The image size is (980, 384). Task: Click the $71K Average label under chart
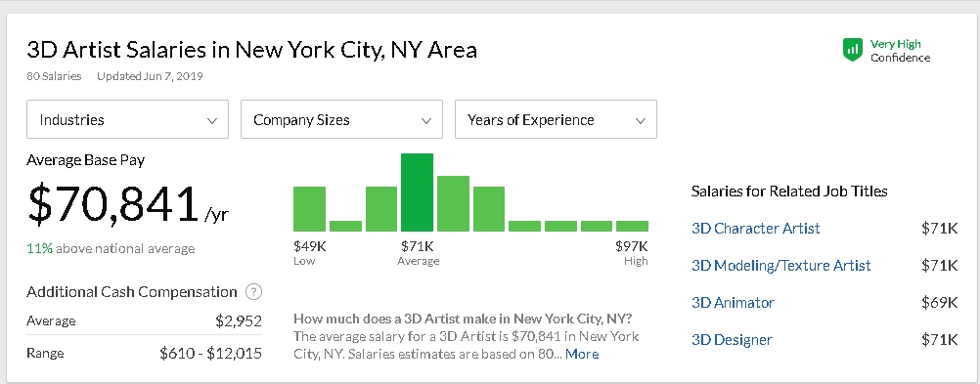pyautogui.click(x=418, y=252)
